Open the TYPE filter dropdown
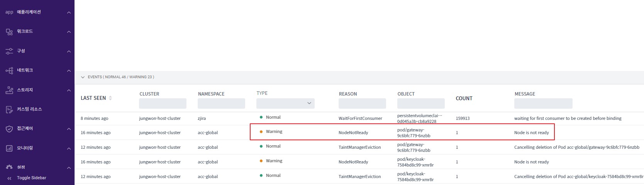The image size is (644, 185). (285, 103)
